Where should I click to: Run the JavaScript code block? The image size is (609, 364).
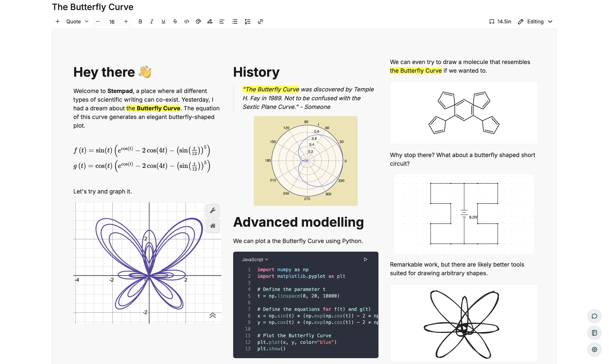point(366,259)
